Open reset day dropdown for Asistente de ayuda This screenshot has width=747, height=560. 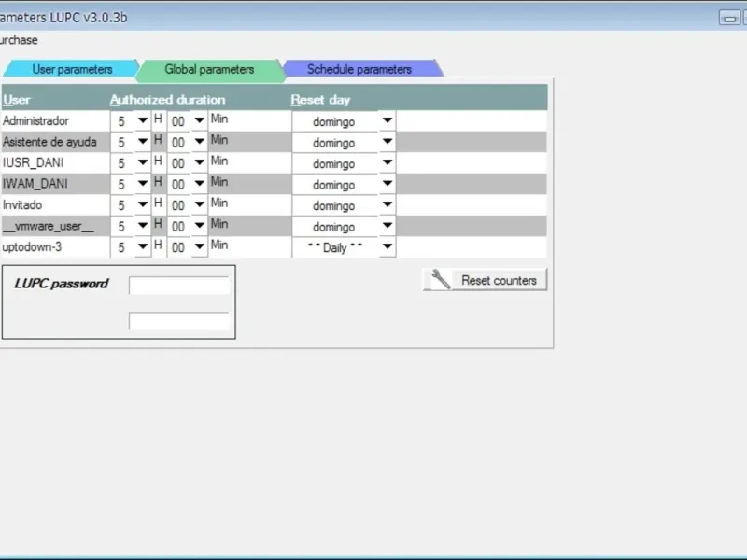(x=388, y=142)
